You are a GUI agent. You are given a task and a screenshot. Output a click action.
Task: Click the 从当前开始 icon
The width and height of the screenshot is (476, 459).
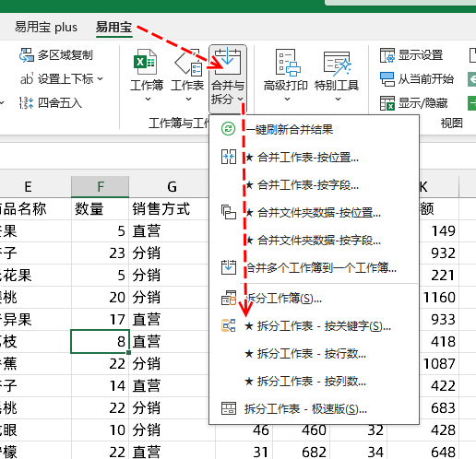coord(387,79)
